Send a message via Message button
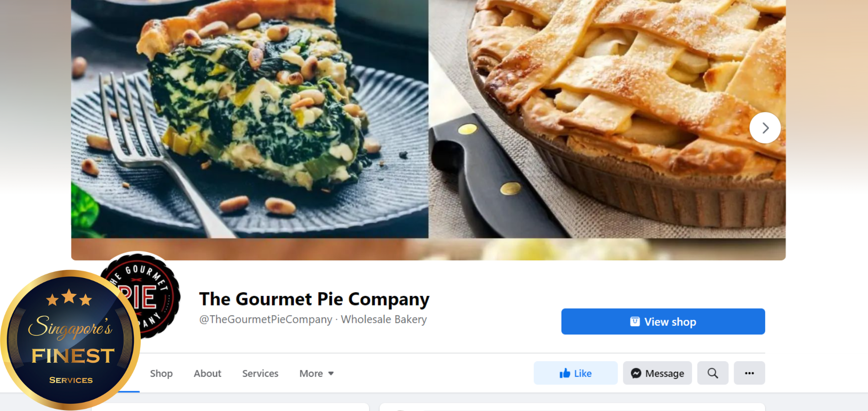 (657, 373)
